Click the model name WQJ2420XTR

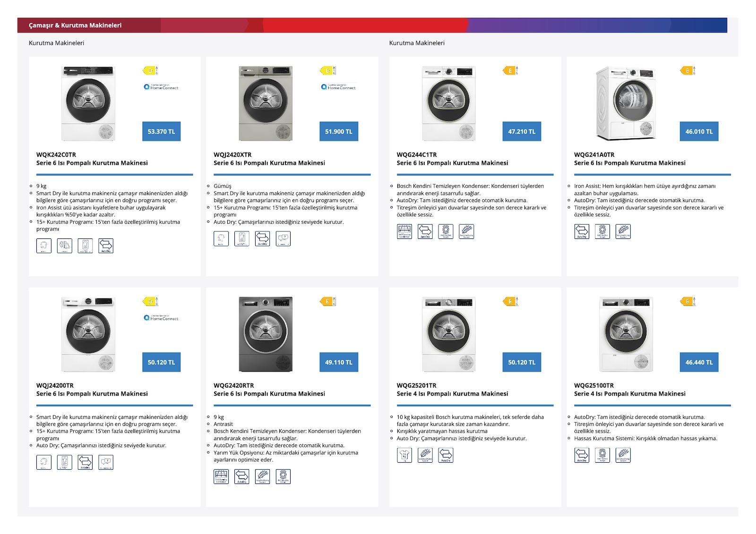tap(232, 155)
